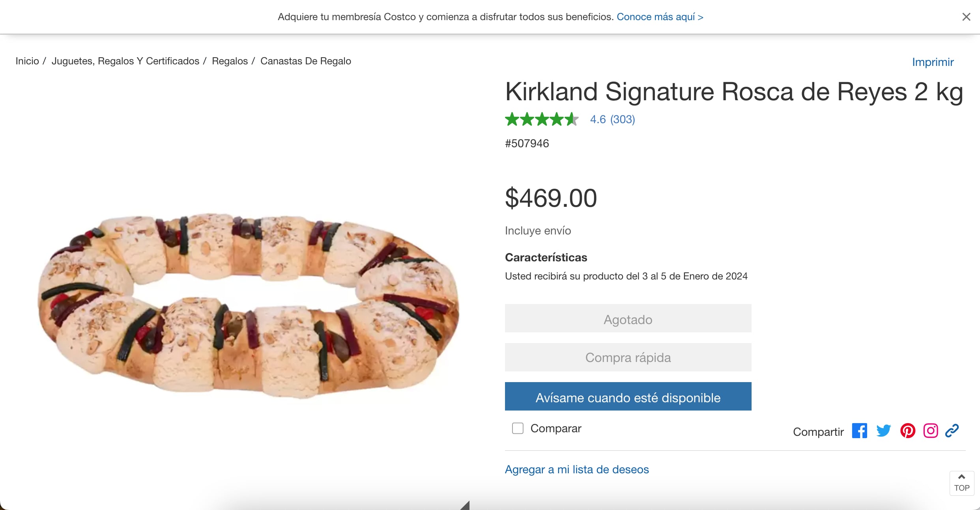The image size is (980, 510).
Task: Click the Agotado button
Action: point(628,319)
